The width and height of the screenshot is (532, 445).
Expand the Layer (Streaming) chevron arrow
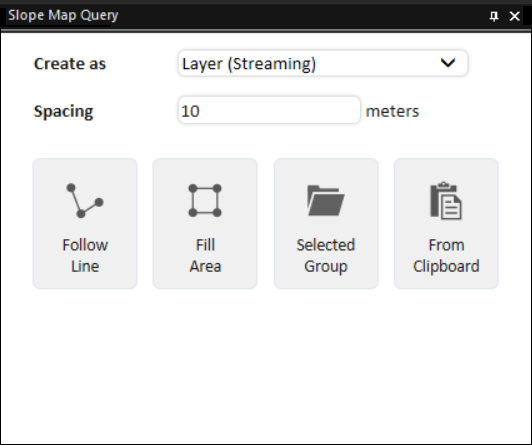pos(448,63)
